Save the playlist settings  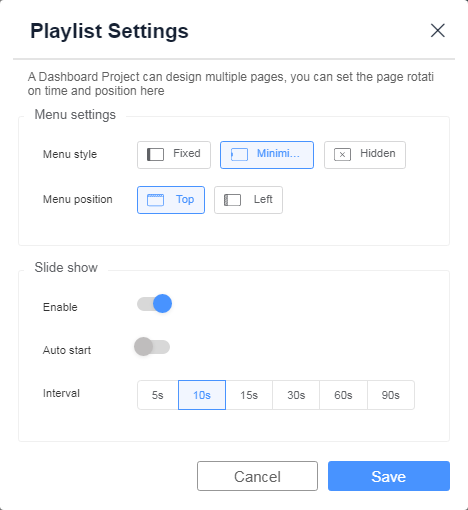coord(389,476)
